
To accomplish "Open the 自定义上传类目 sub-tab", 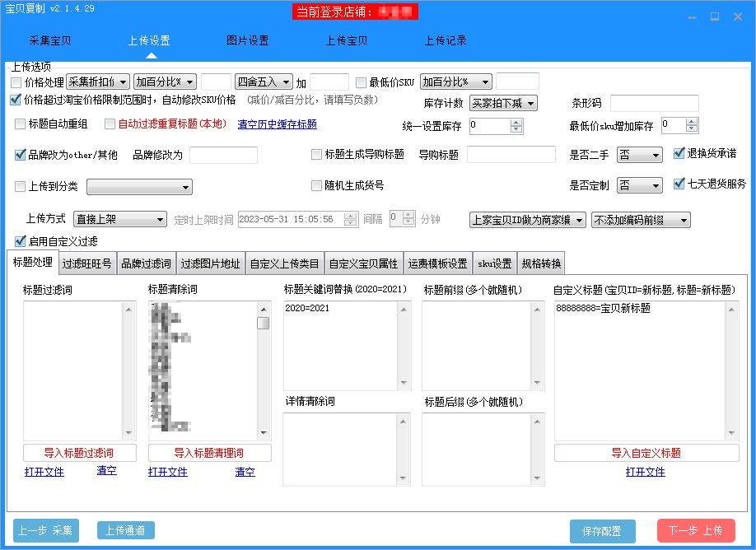I will tap(285, 263).
